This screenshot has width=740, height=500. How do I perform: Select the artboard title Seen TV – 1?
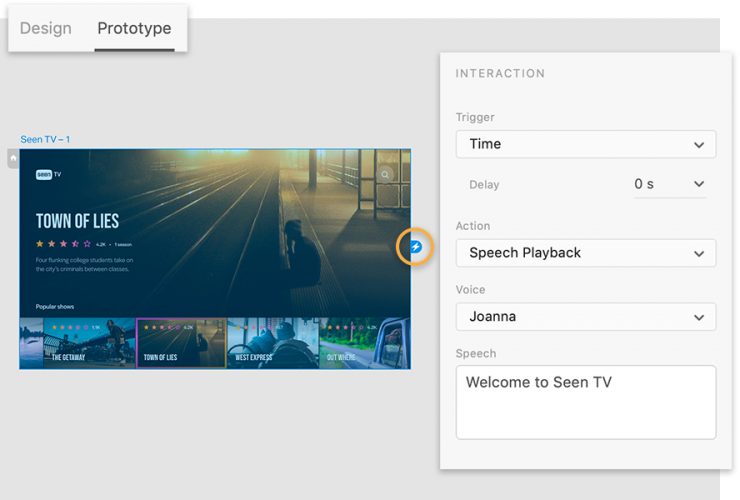pyautogui.click(x=46, y=140)
